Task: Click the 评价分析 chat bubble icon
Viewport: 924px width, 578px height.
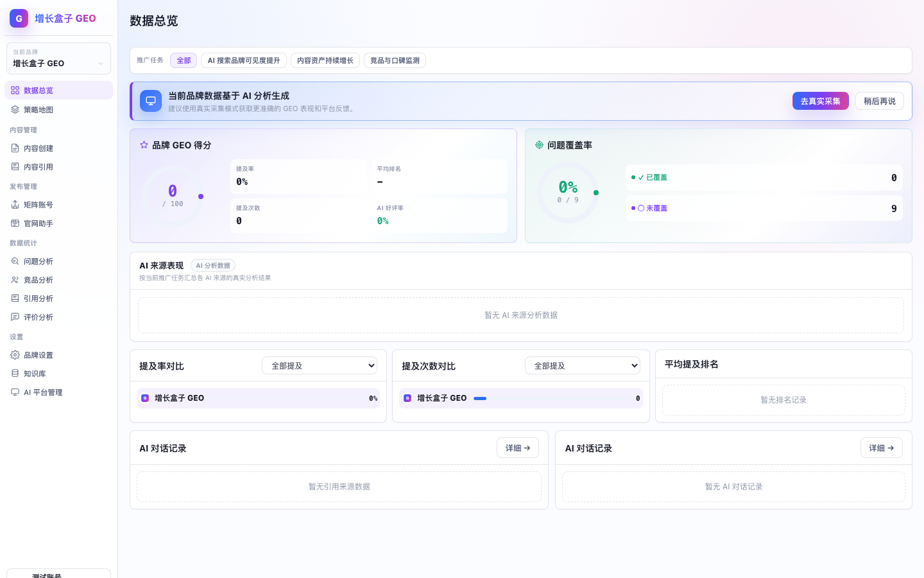Action: click(x=15, y=317)
